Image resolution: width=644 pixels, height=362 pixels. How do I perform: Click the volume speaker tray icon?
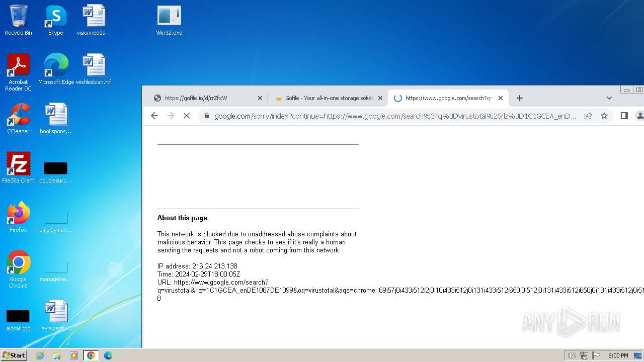tap(572, 355)
